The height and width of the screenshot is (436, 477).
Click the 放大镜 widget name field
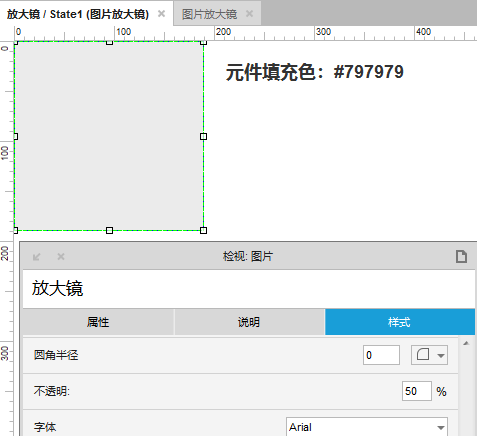point(249,289)
